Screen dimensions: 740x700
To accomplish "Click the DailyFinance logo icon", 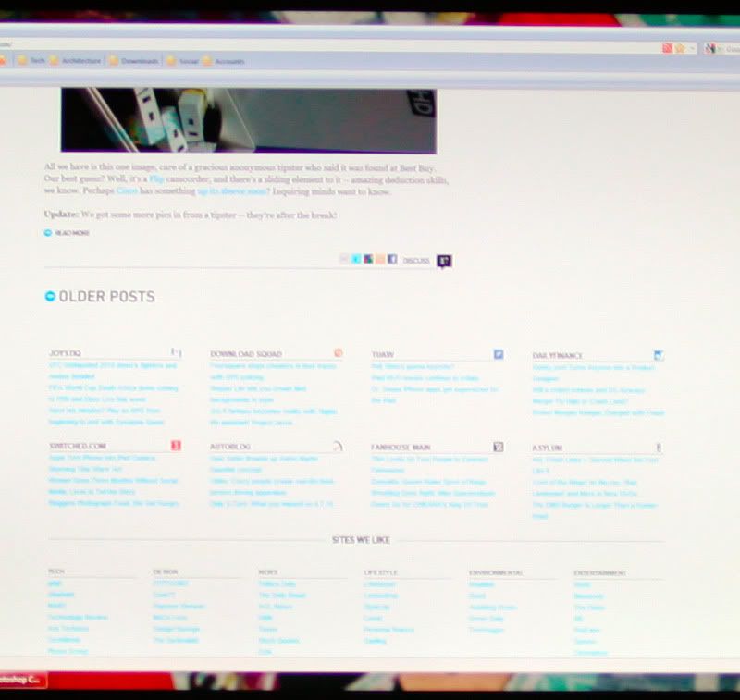I will coord(659,355).
